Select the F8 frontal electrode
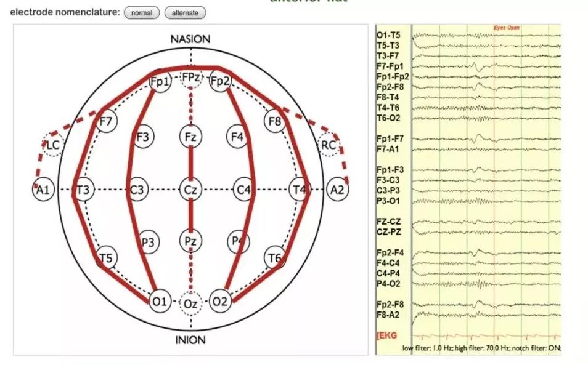This screenshot has height=365, width=588. click(x=274, y=121)
